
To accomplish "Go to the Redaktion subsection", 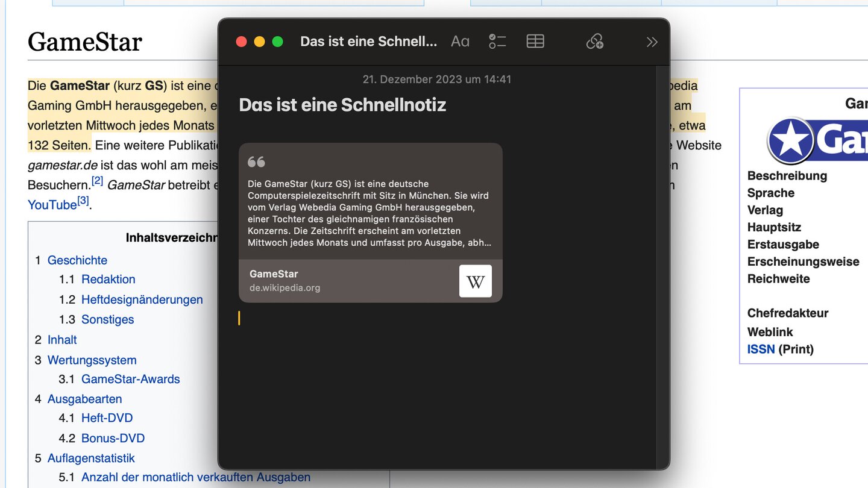I will (108, 279).
